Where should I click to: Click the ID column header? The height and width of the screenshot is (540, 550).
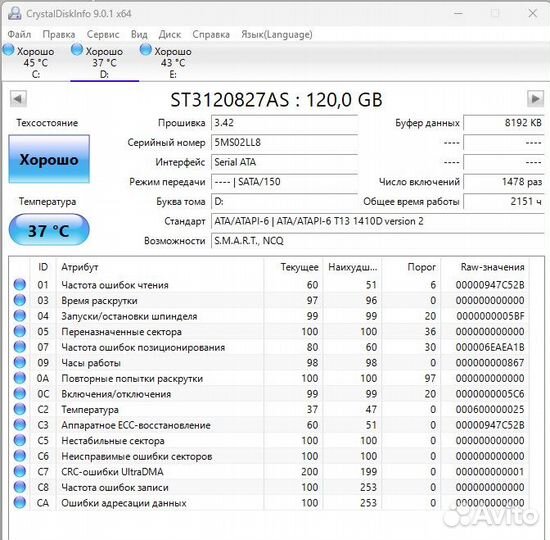point(43,267)
